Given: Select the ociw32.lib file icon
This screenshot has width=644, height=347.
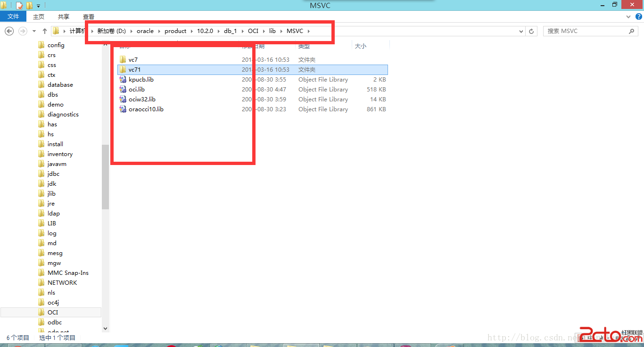Looking at the screenshot, I should [x=123, y=99].
